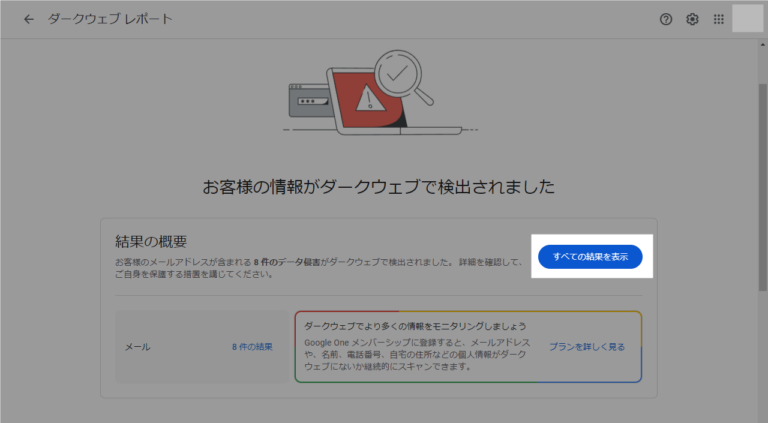Click the back arrow icon
The width and height of the screenshot is (768, 423).
point(29,19)
